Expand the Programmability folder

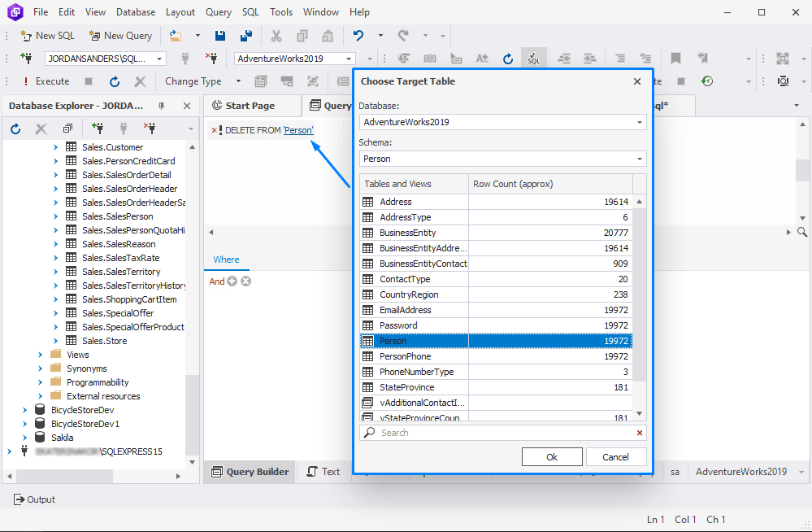[41, 382]
